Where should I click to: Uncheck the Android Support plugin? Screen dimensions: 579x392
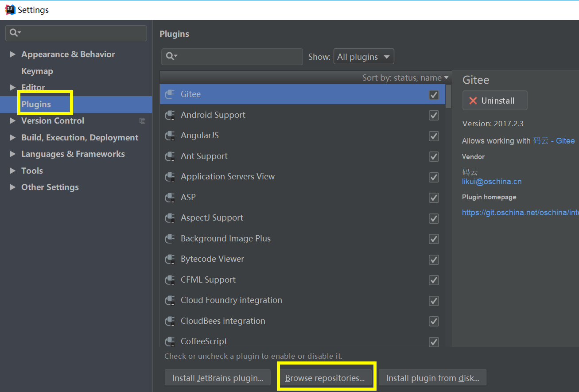(434, 115)
